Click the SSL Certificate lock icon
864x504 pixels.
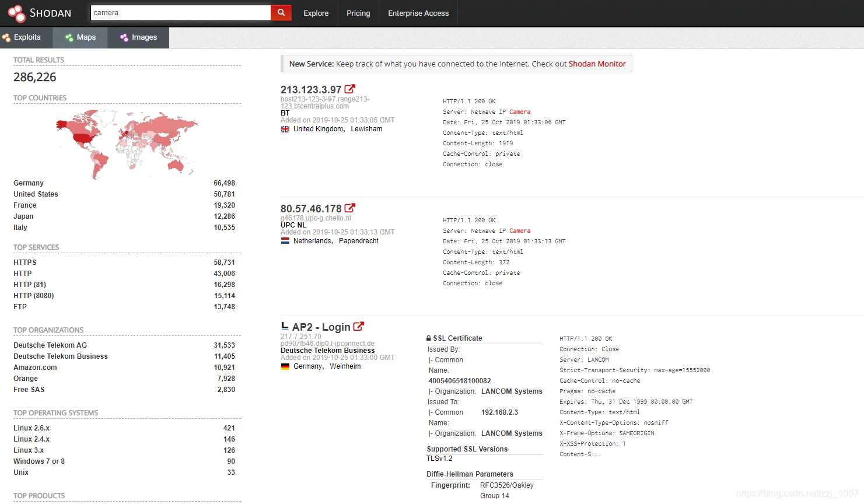(x=429, y=338)
